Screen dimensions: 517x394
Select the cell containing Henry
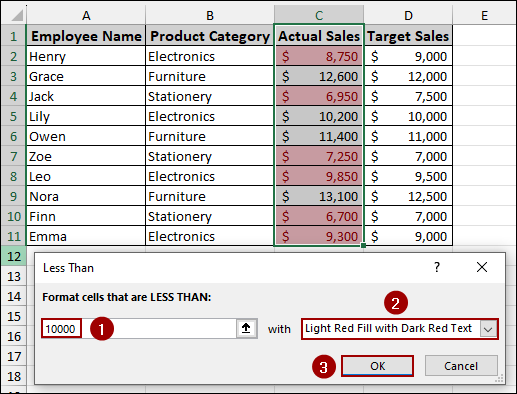pyautogui.click(x=86, y=56)
